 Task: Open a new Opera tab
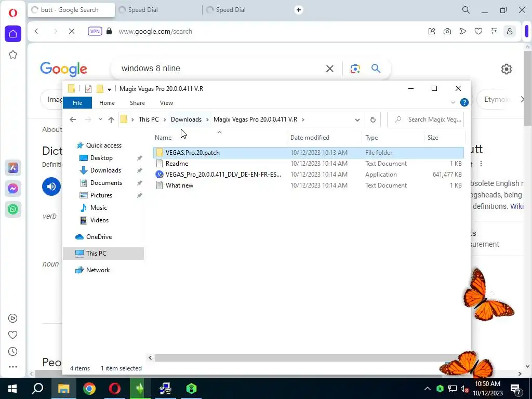[299, 10]
